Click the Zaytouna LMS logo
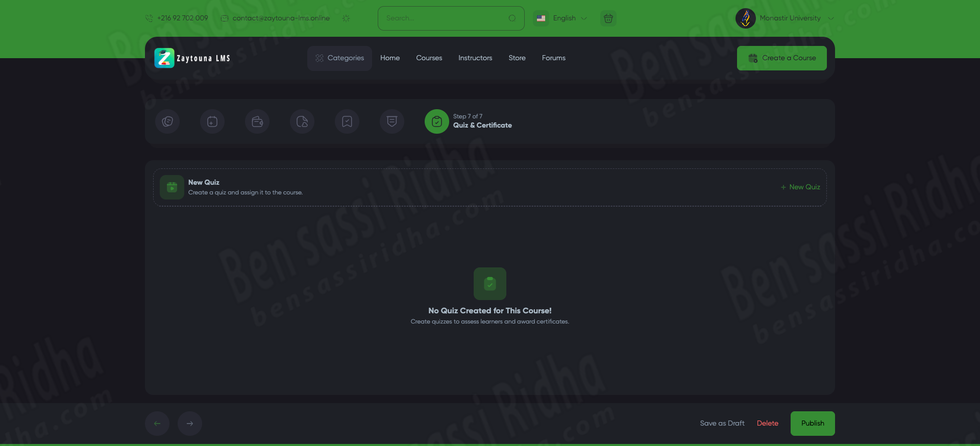 coord(192,58)
